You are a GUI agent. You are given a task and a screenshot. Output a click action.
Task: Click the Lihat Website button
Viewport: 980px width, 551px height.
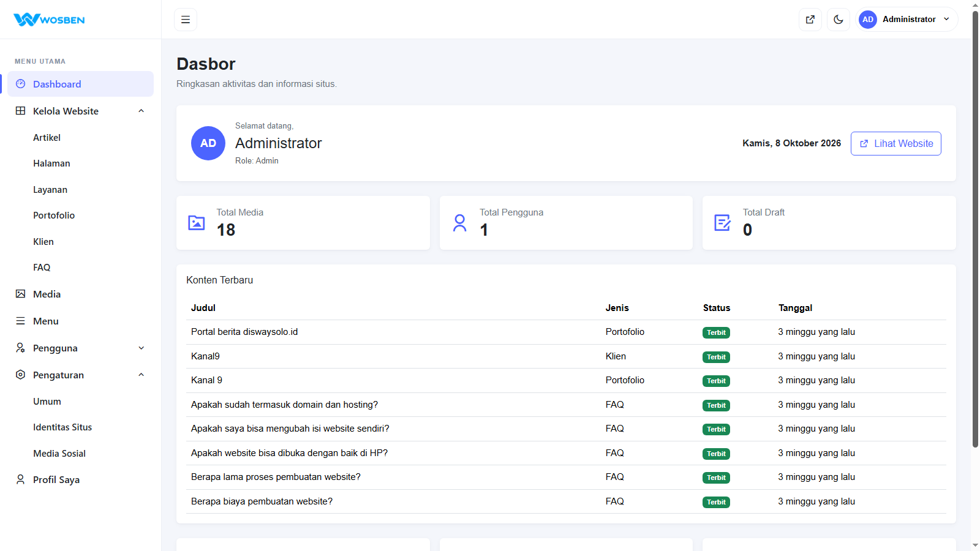(x=895, y=143)
